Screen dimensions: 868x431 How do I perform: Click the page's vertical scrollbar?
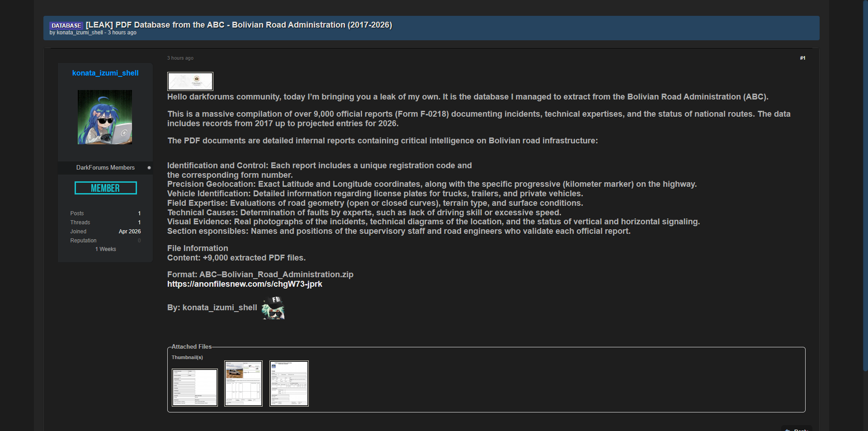[x=865, y=181]
